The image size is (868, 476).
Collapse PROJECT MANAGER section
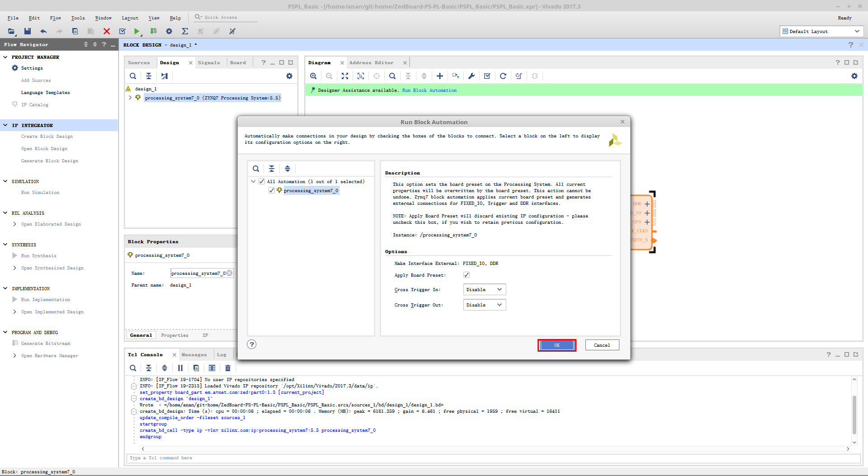coord(5,57)
